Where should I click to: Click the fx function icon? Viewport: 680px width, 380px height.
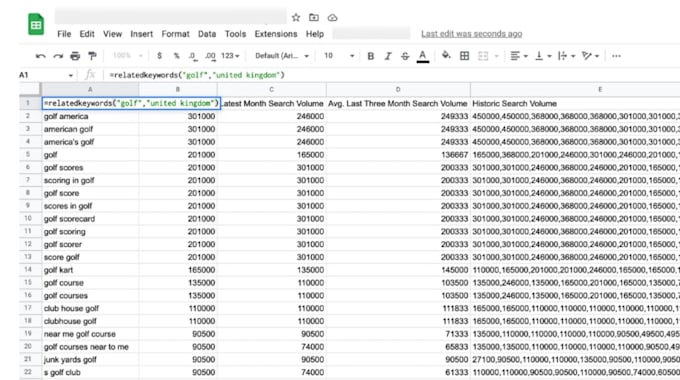pyautogui.click(x=90, y=75)
